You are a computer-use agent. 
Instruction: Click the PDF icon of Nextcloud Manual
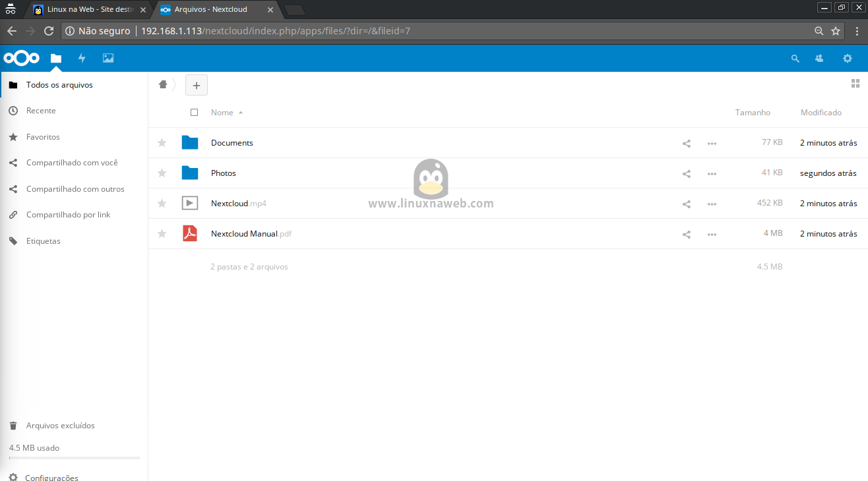pos(190,233)
